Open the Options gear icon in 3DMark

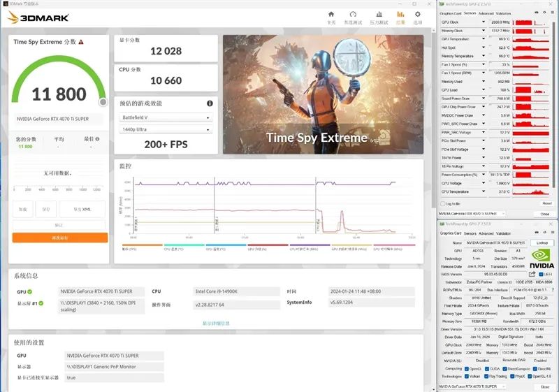click(x=418, y=15)
